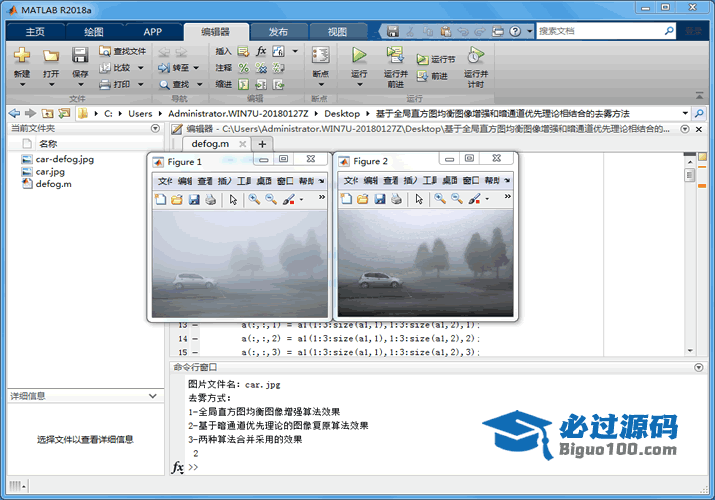Viewport: 715px width, 500px height.
Task: Click the Users path segment
Action: point(140,113)
